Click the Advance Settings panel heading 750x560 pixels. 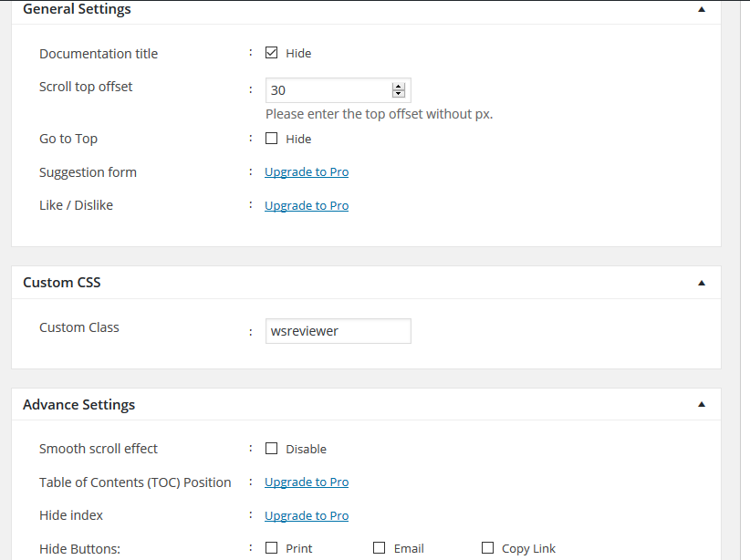pos(78,405)
